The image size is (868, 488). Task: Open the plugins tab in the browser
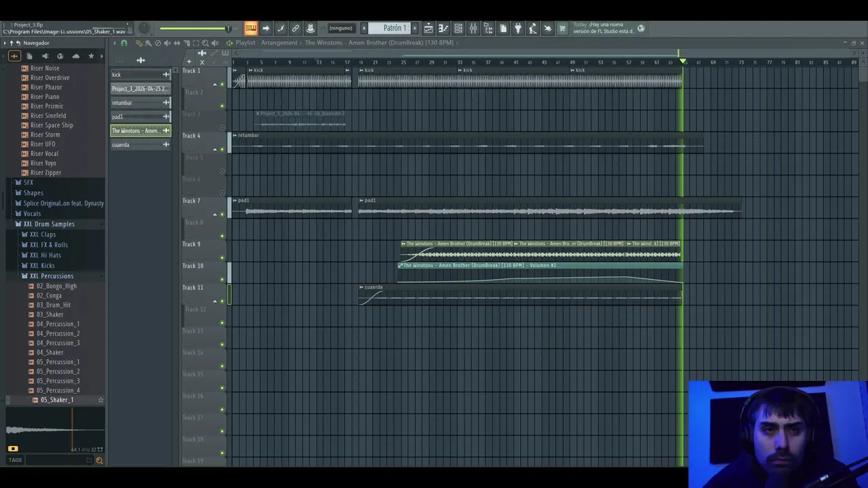tap(45, 56)
